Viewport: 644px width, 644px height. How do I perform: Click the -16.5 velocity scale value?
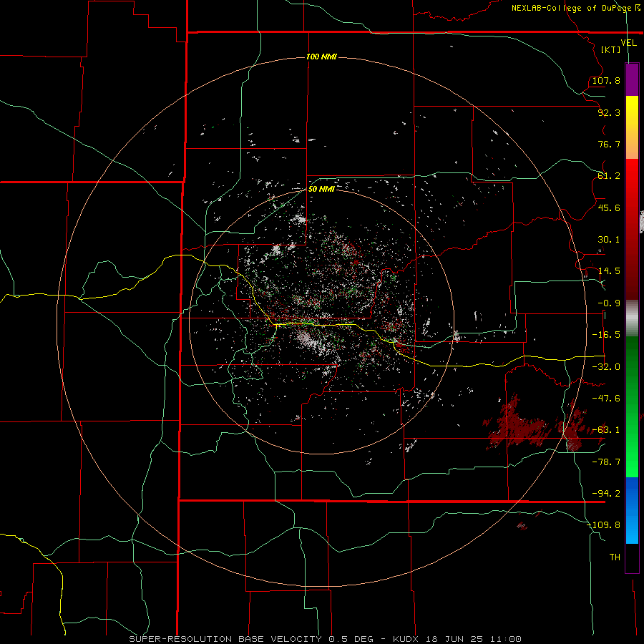tap(606, 335)
